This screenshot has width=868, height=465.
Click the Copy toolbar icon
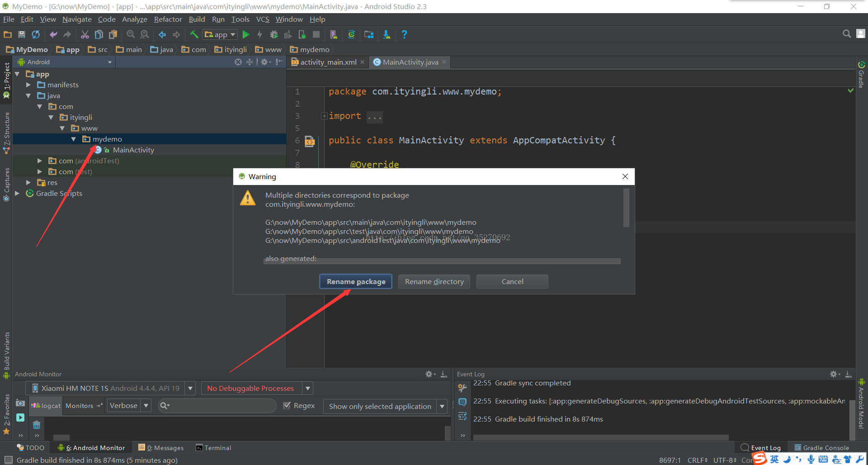coord(99,34)
